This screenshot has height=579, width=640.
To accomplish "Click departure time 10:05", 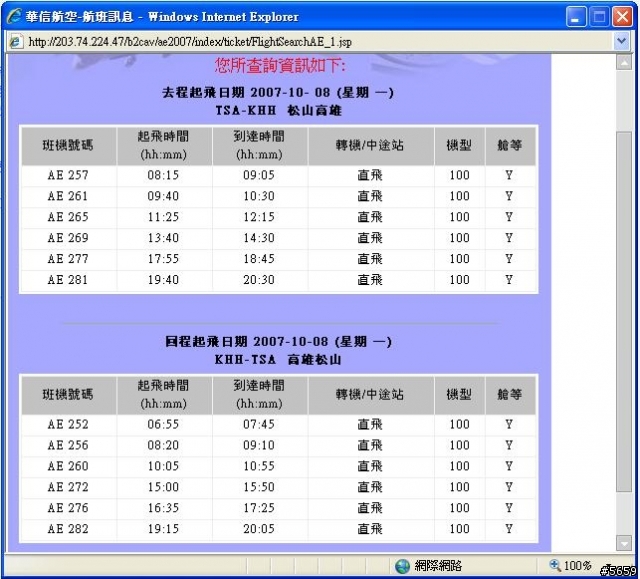I will [x=163, y=466].
